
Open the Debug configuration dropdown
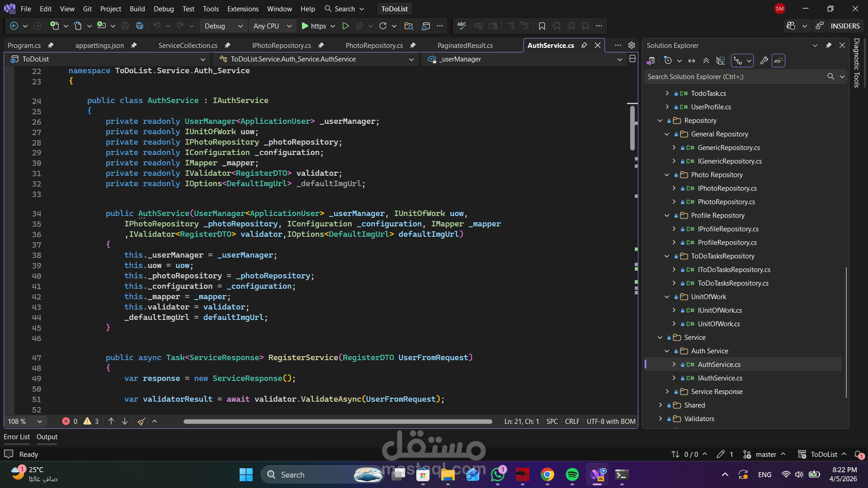pos(223,26)
